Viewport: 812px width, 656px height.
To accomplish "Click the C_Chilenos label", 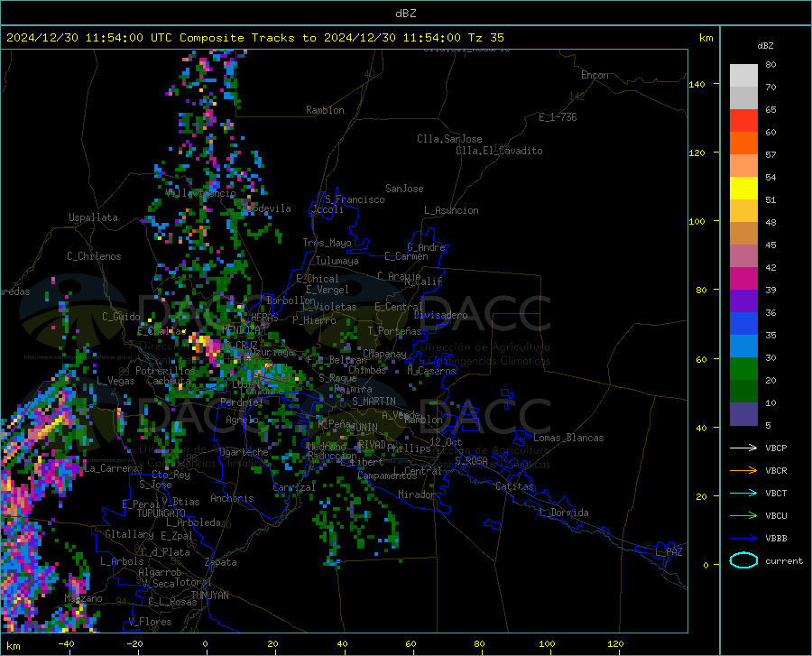I will point(94,256).
